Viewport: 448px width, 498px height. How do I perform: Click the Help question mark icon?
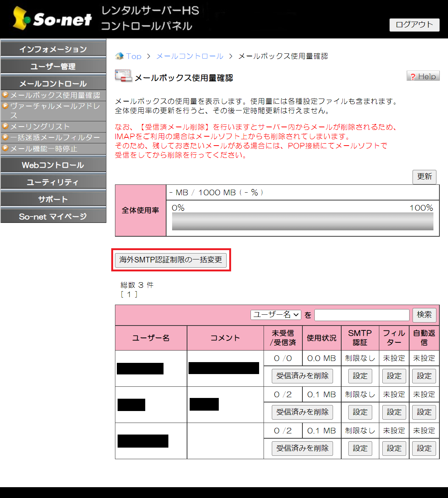click(x=413, y=77)
